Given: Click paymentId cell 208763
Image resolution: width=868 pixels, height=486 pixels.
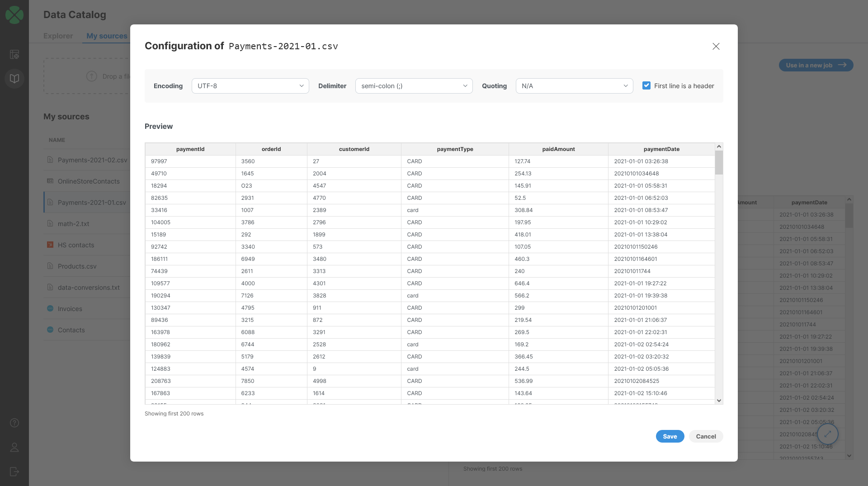Looking at the screenshot, I should tap(190, 381).
